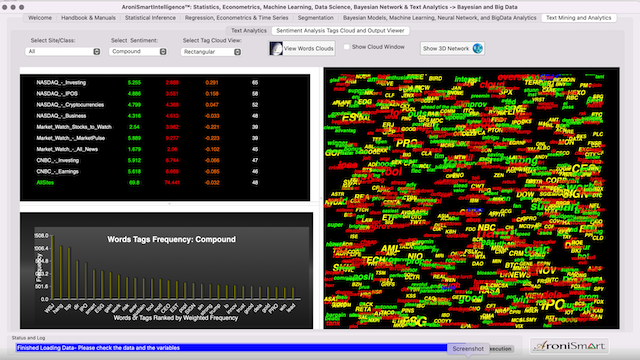
Task: Switch to the Segmentation tab
Action: pos(316,18)
